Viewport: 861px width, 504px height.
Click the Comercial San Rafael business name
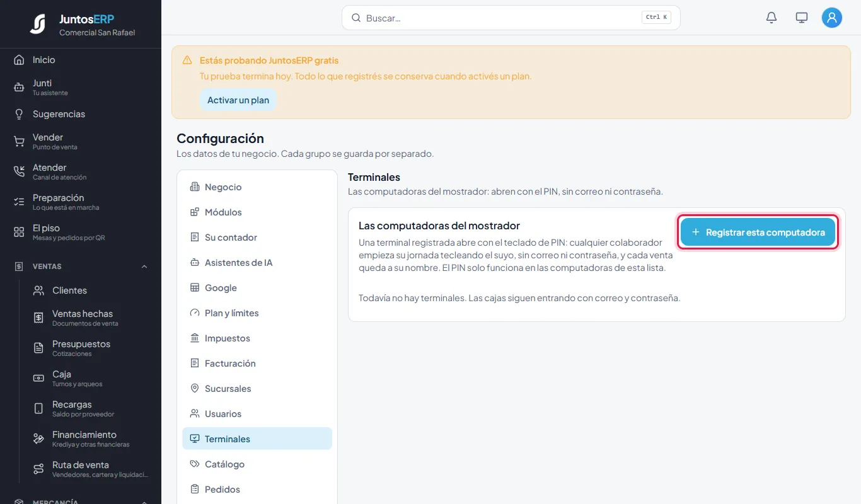point(97,33)
